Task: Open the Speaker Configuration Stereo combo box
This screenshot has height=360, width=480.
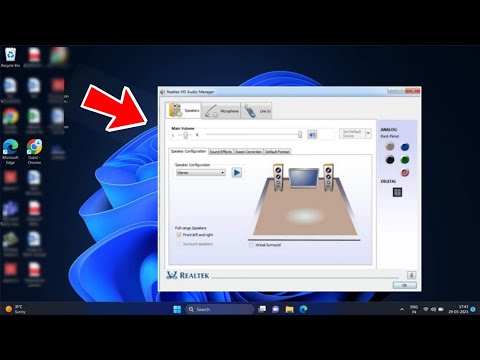Action: click(201, 173)
